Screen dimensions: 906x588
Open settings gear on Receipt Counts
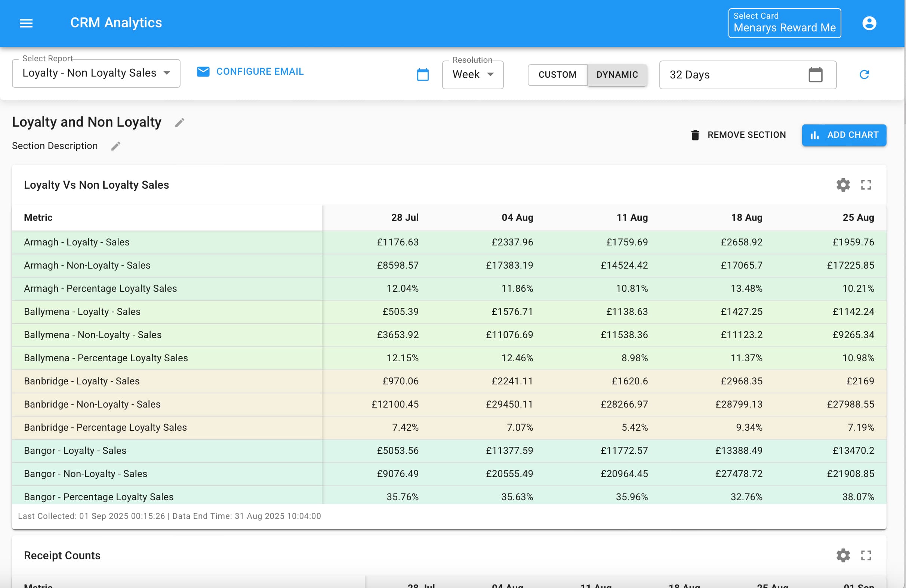coord(843,555)
